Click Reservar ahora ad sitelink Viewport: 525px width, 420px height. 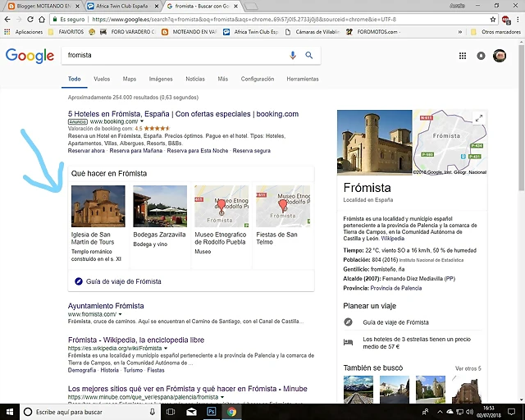point(86,151)
